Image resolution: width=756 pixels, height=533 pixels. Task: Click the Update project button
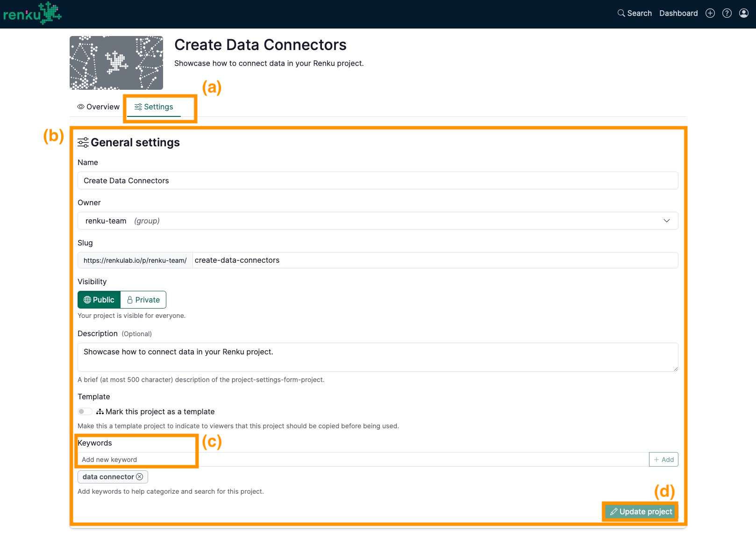pos(641,511)
